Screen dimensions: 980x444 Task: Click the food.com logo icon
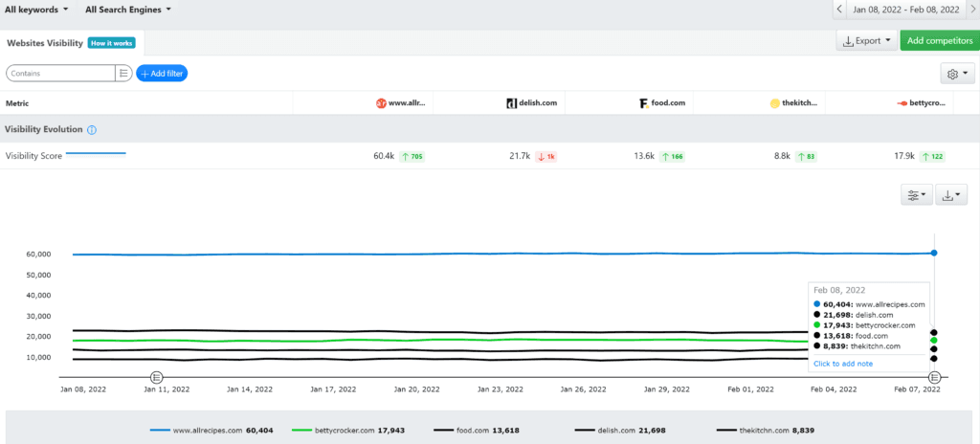[x=644, y=103]
